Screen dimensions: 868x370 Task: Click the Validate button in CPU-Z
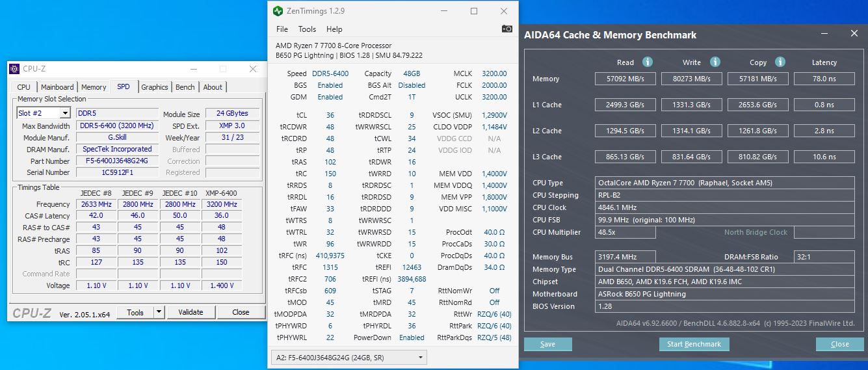[191, 312]
